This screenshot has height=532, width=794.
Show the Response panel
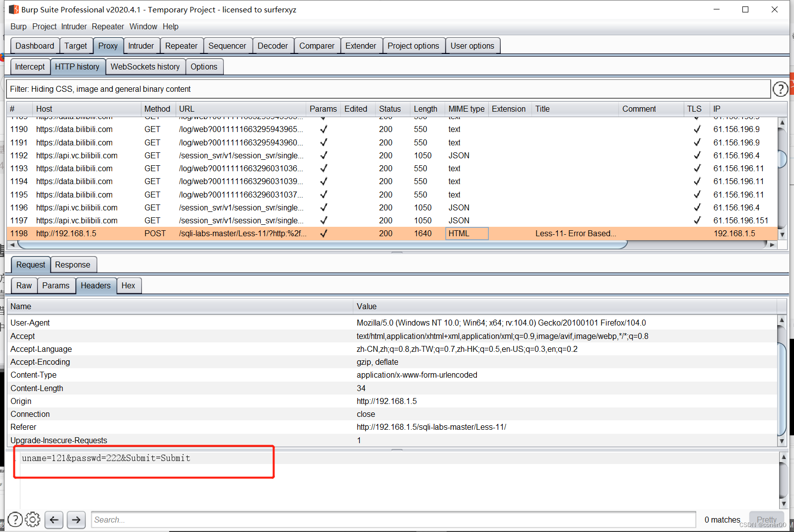point(72,265)
